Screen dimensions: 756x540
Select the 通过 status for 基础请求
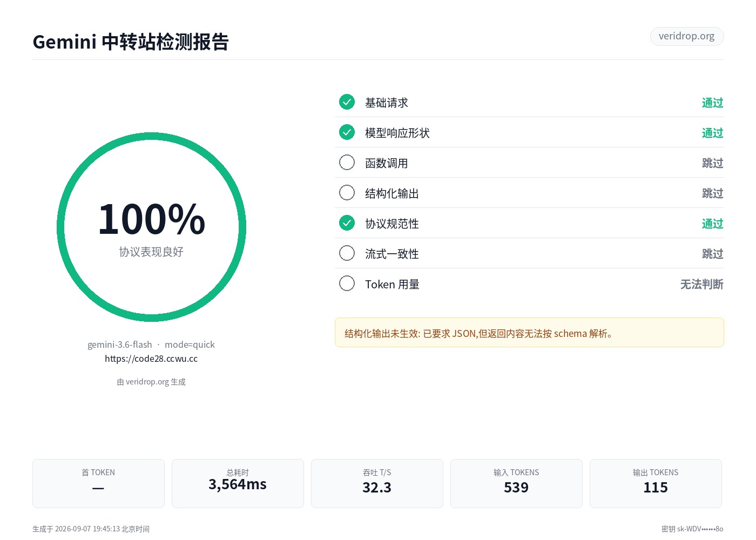coord(712,103)
